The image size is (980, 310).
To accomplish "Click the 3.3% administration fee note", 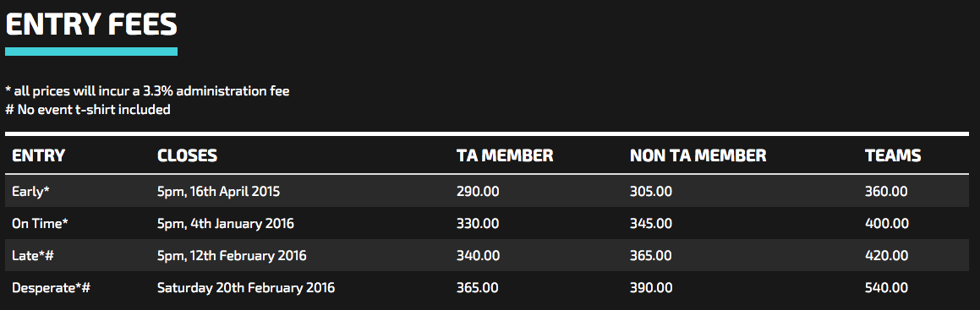I will click(x=147, y=91).
